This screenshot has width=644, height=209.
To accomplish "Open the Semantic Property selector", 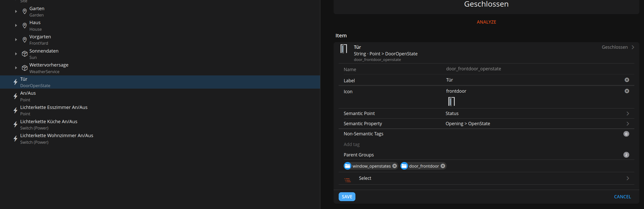I will pyautogui.click(x=486, y=124).
